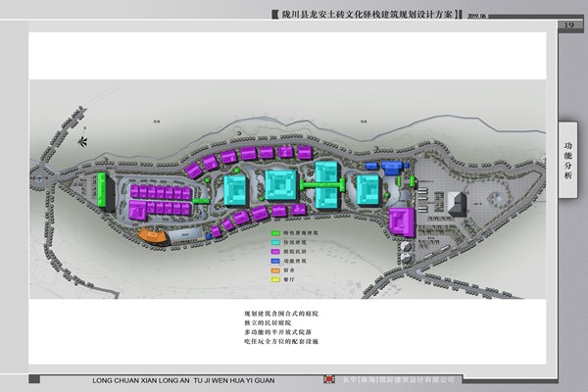
Task: Click the cyan legend swatch for 传统建筑
Action: pos(275,242)
